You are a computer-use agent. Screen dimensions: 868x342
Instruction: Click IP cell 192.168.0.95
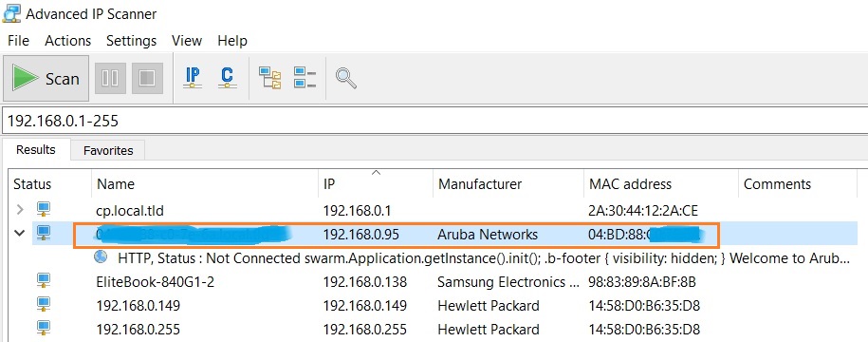tap(360, 235)
